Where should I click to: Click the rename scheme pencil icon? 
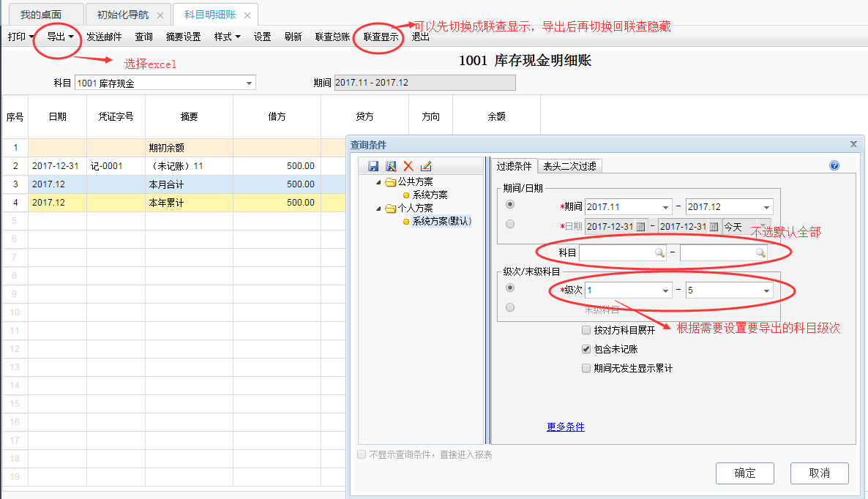coord(426,166)
